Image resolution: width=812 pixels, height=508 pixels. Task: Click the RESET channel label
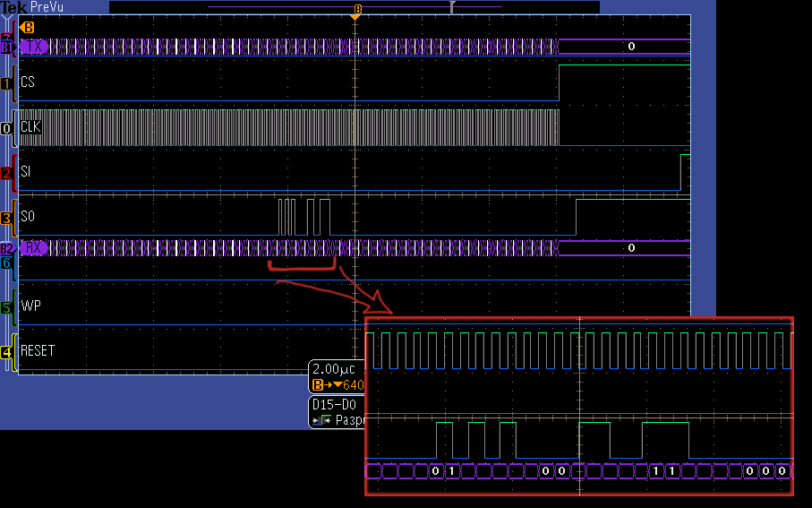[x=38, y=351]
